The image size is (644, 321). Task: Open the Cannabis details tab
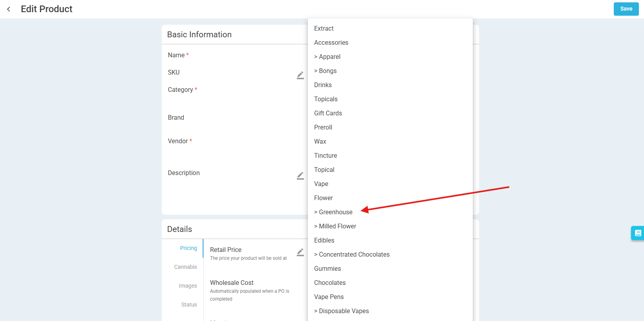coord(185,267)
